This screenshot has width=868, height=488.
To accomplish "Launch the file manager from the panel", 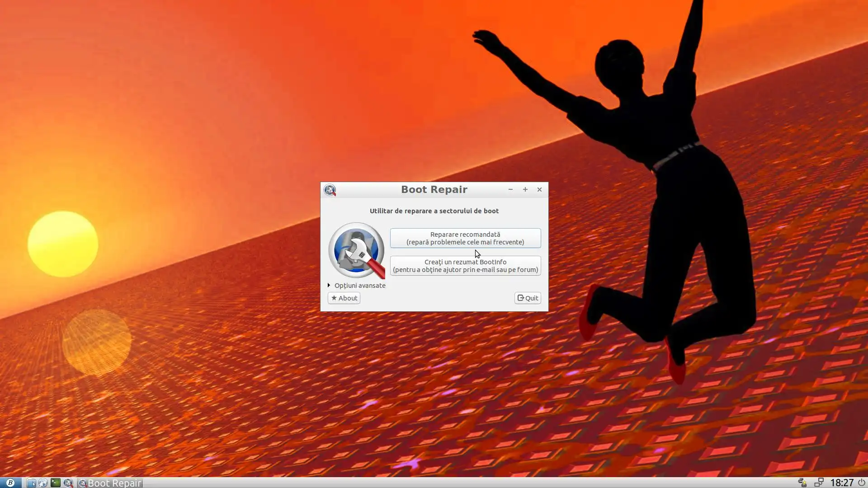I will [31, 483].
